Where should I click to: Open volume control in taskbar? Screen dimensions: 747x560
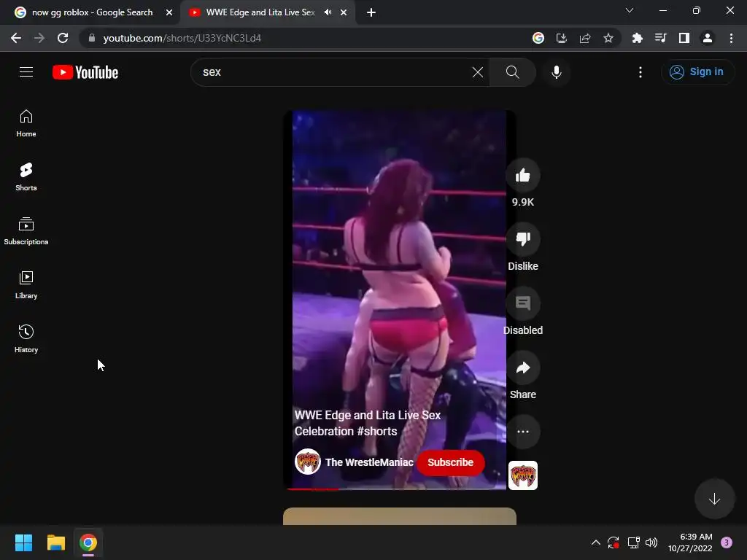point(651,542)
